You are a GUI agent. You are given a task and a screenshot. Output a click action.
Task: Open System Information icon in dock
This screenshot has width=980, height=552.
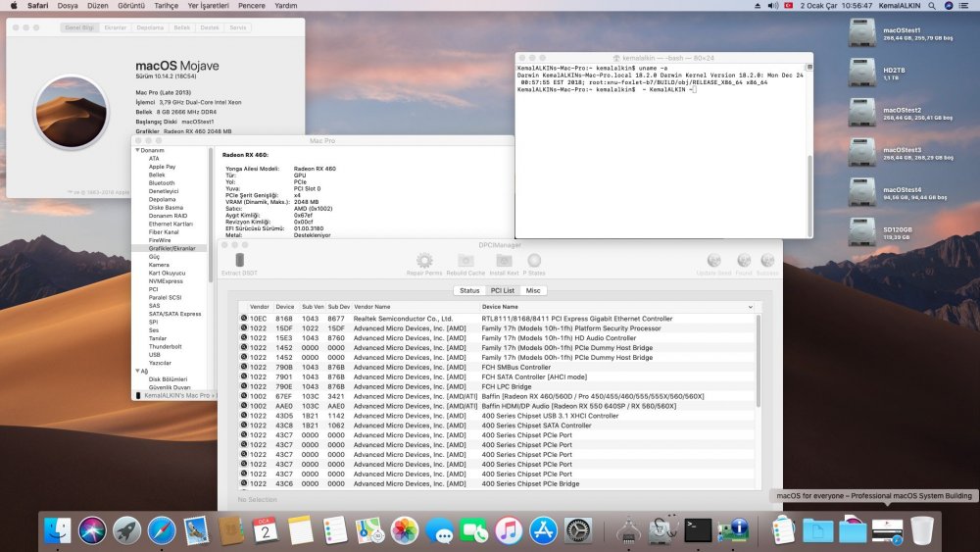click(x=732, y=530)
